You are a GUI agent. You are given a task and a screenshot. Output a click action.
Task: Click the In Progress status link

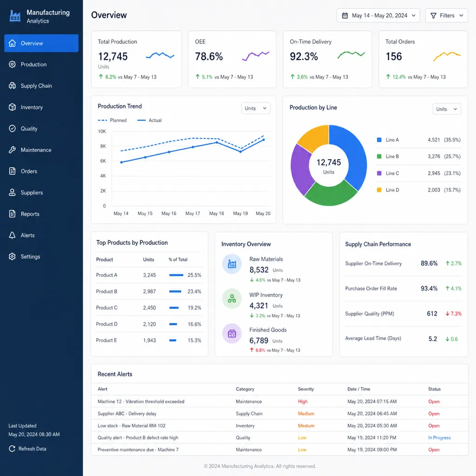(x=439, y=437)
